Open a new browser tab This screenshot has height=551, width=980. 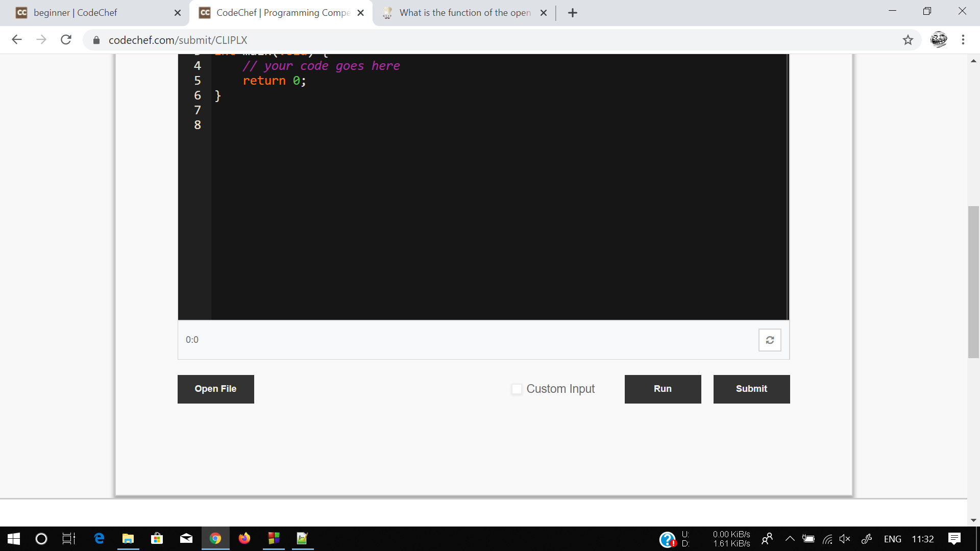point(573,13)
